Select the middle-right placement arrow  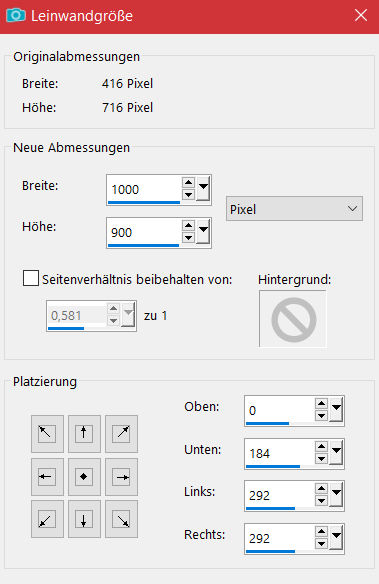[121, 477]
